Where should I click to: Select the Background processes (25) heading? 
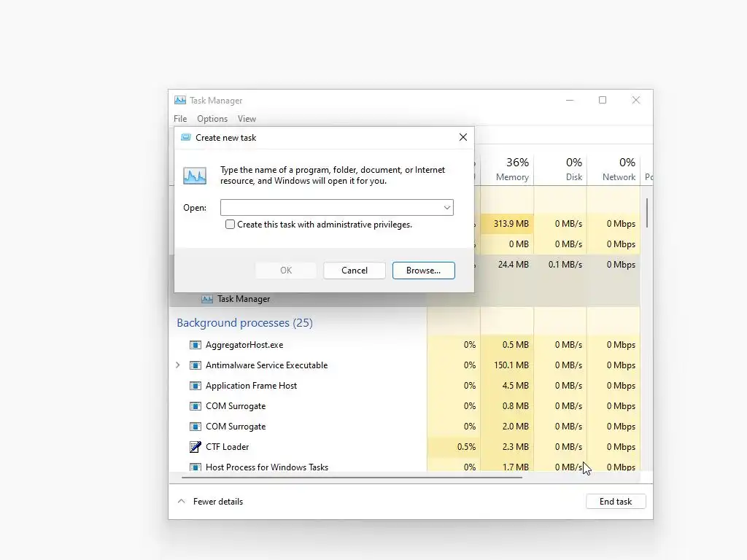(x=245, y=323)
